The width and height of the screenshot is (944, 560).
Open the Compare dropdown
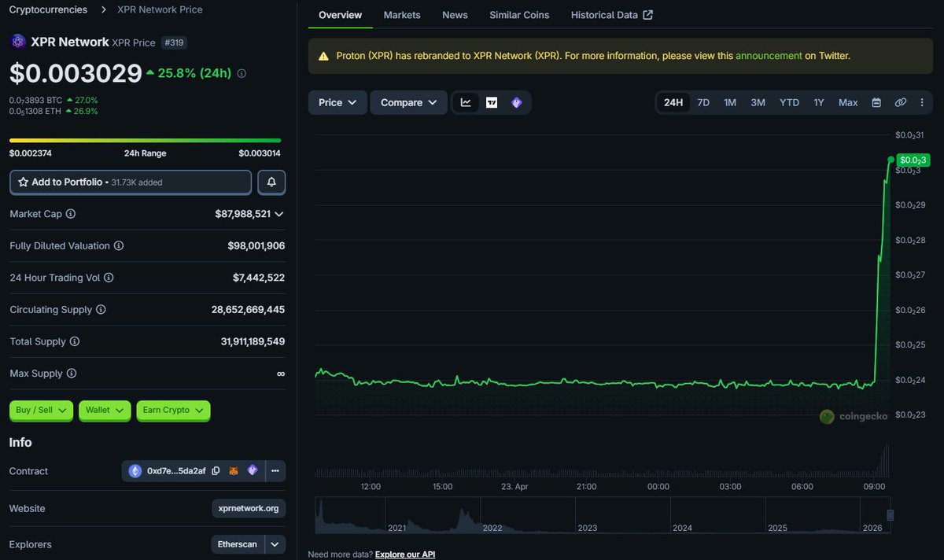[408, 102]
